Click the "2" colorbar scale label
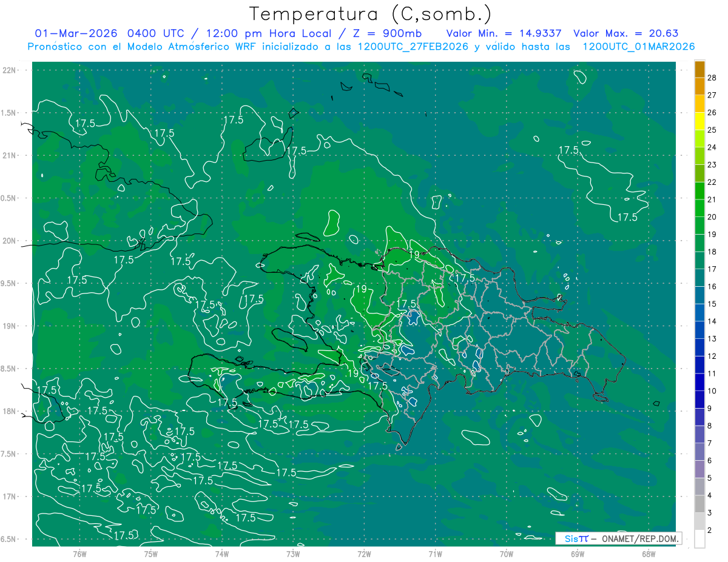The image size is (728, 562). pyautogui.click(x=710, y=530)
